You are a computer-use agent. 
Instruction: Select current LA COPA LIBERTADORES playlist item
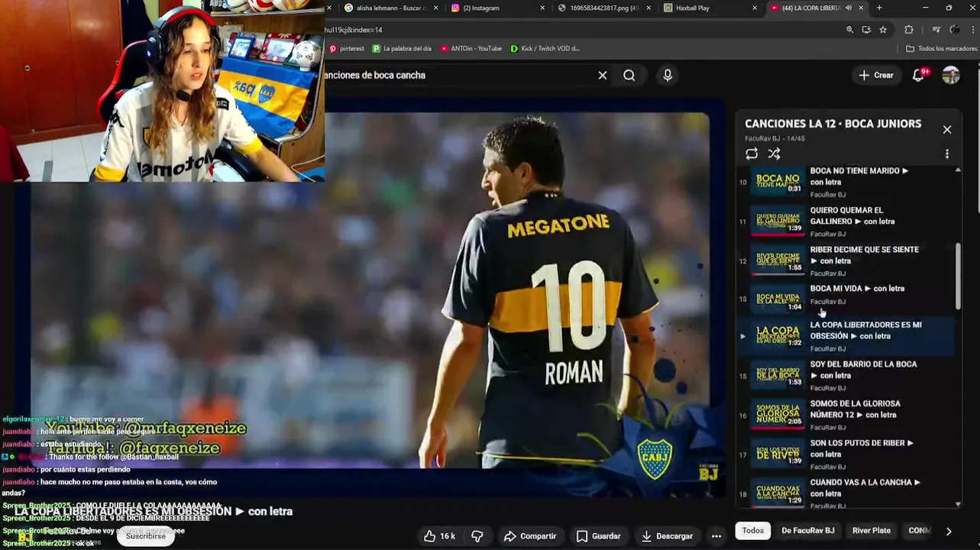[846, 336]
